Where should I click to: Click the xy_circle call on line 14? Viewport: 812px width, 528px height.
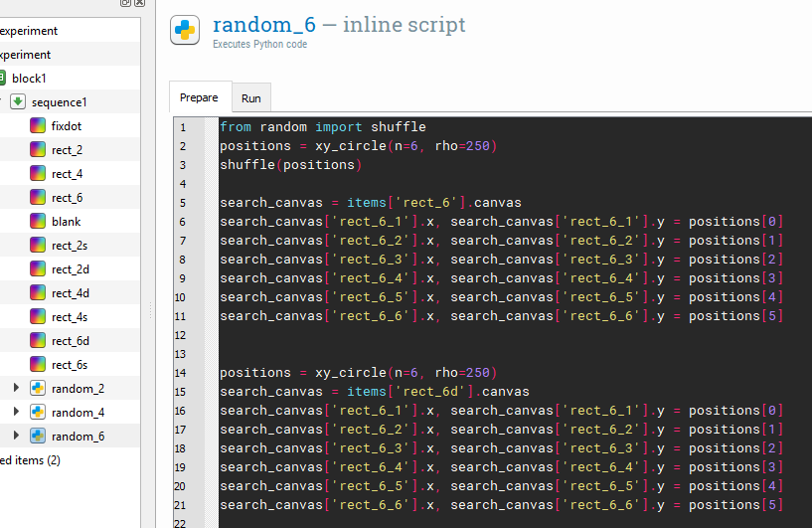click(406, 373)
